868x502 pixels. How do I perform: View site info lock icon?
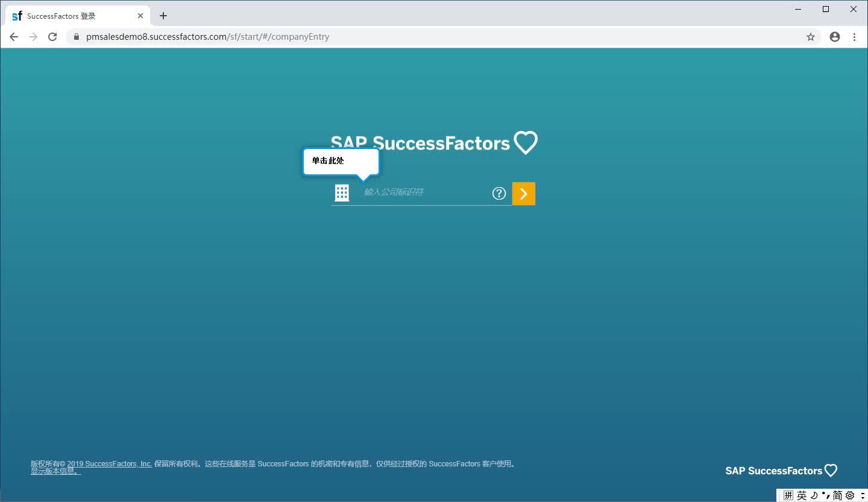pos(76,37)
